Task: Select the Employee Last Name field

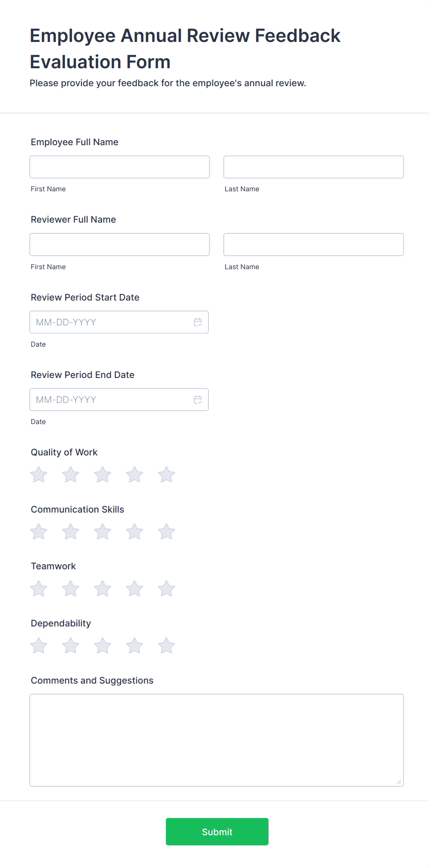Action: coord(313,166)
